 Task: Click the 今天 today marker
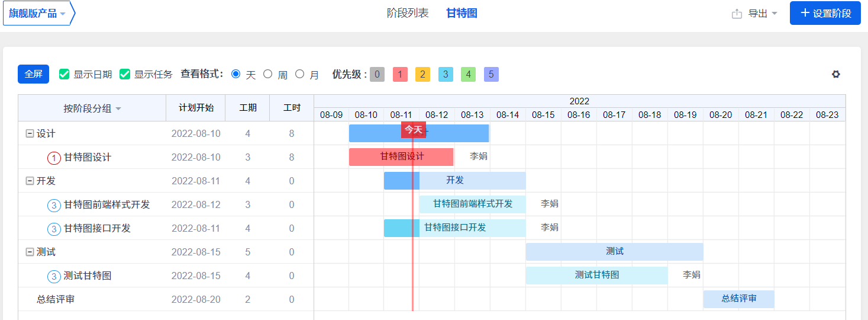(x=414, y=130)
